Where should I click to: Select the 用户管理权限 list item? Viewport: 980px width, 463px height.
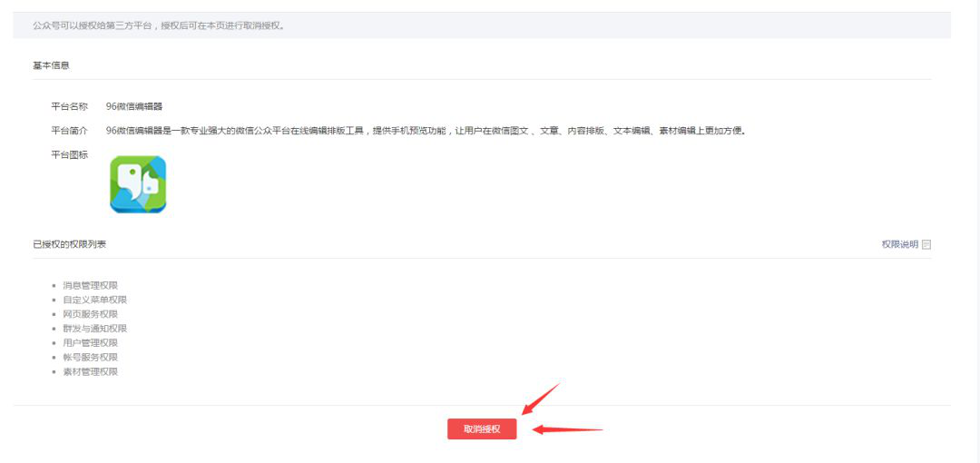pos(91,343)
